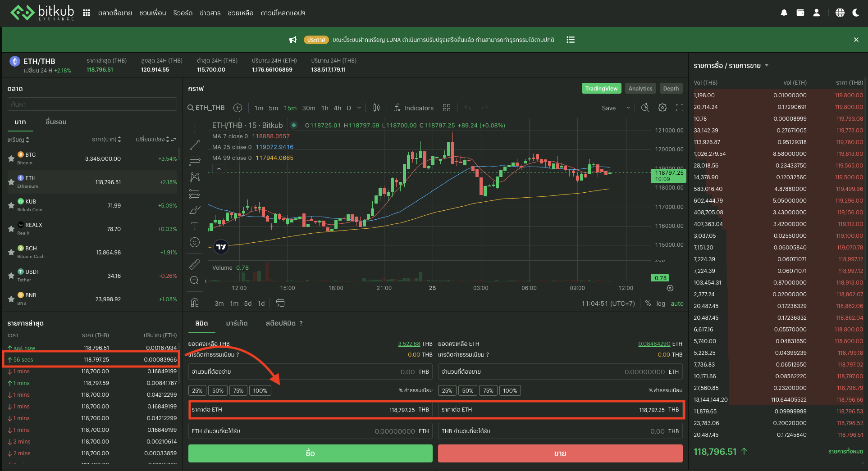Enter fullscreen chart mode
This screenshot has width=868, height=471.
click(680, 108)
